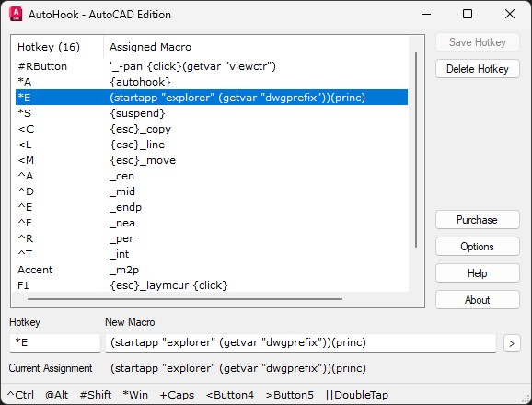Show the About information

[478, 300]
